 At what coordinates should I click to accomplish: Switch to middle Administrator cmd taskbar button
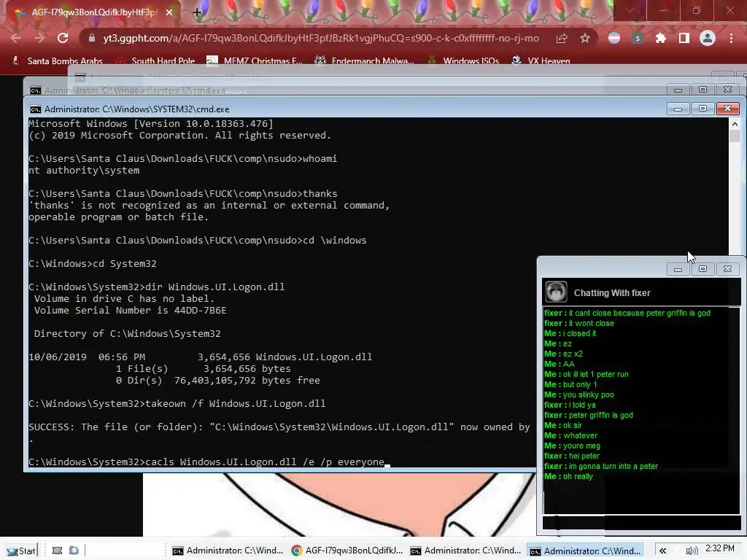click(465, 551)
